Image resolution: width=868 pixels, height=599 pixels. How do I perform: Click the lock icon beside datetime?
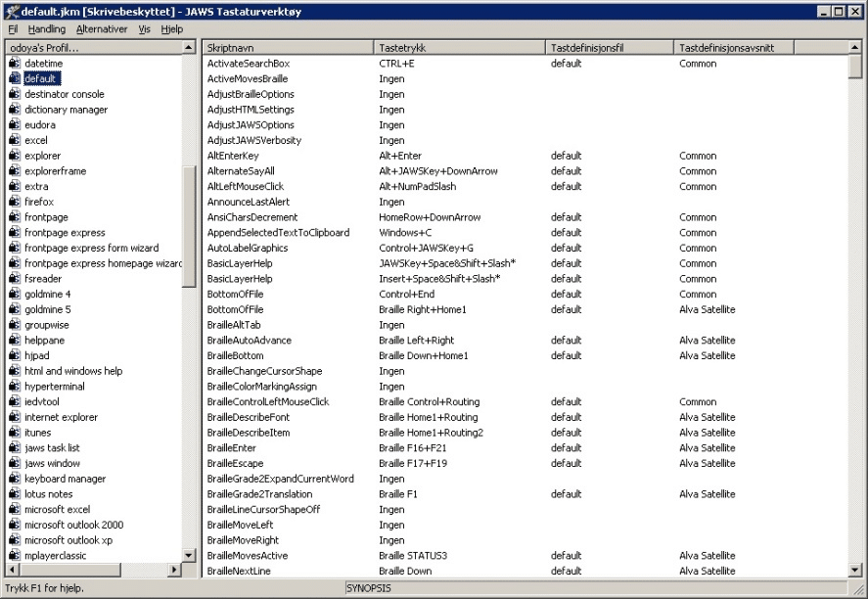[14, 64]
